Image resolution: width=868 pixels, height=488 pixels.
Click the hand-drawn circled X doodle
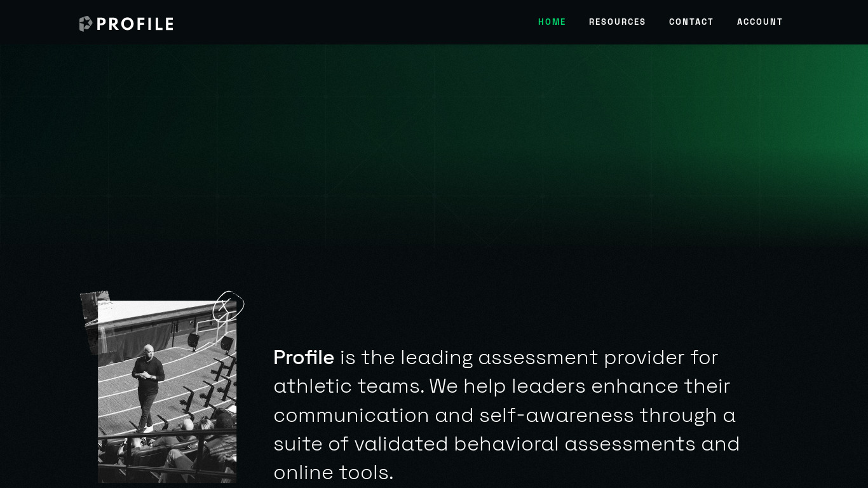click(x=228, y=306)
